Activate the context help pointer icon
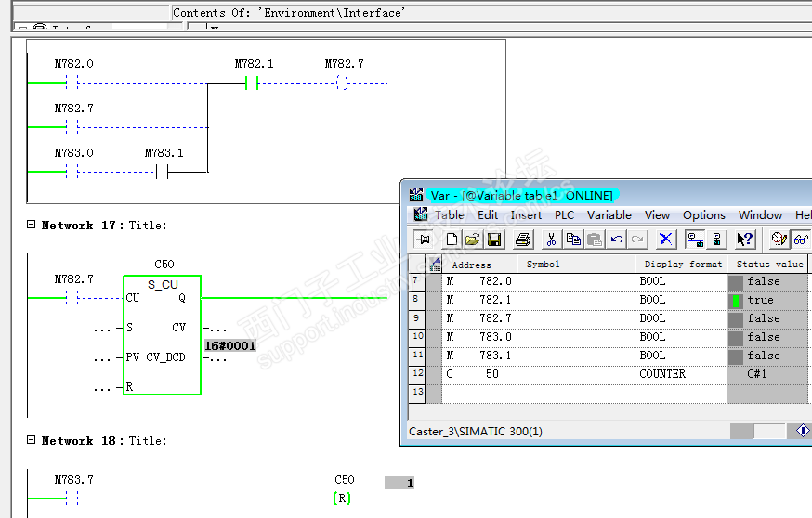Screen dimensions: 812x518 (x=745, y=240)
